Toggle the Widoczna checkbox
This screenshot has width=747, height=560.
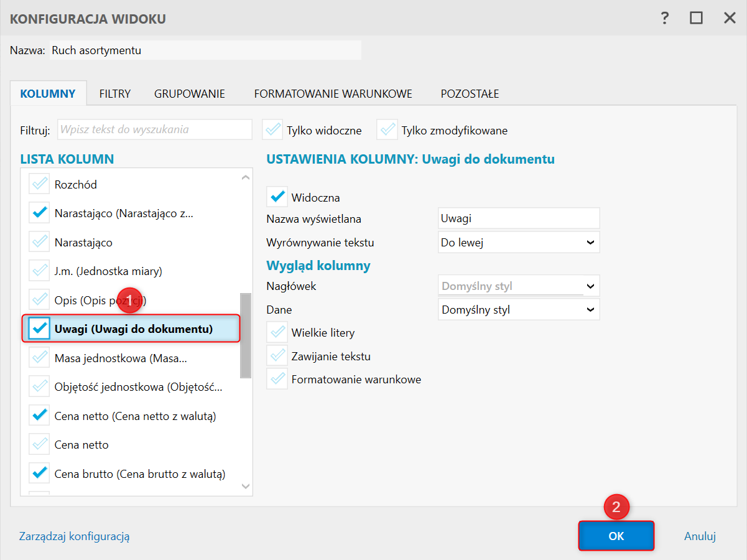click(277, 198)
